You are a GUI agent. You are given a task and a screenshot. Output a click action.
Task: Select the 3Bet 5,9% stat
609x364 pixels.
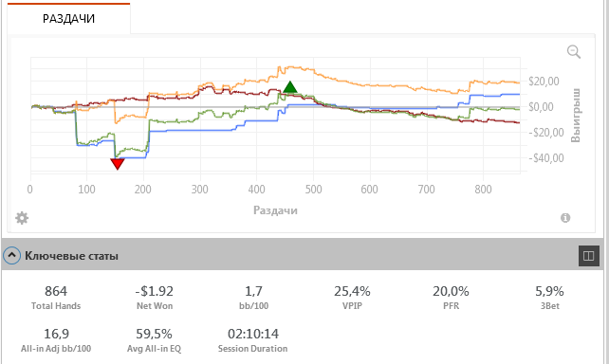pyautogui.click(x=549, y=298)
